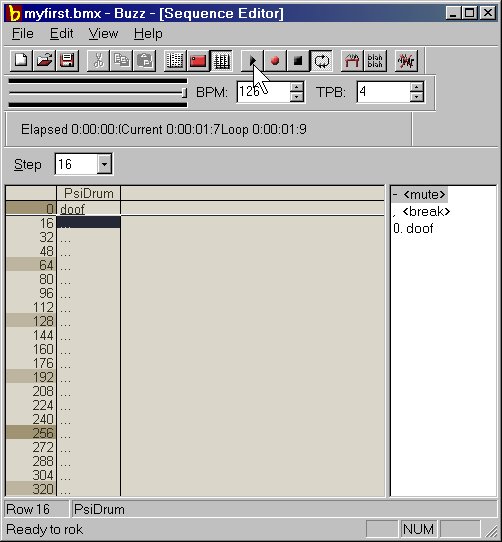Open the View menu
The image size is (502, 542).
(x=103, y=34)
